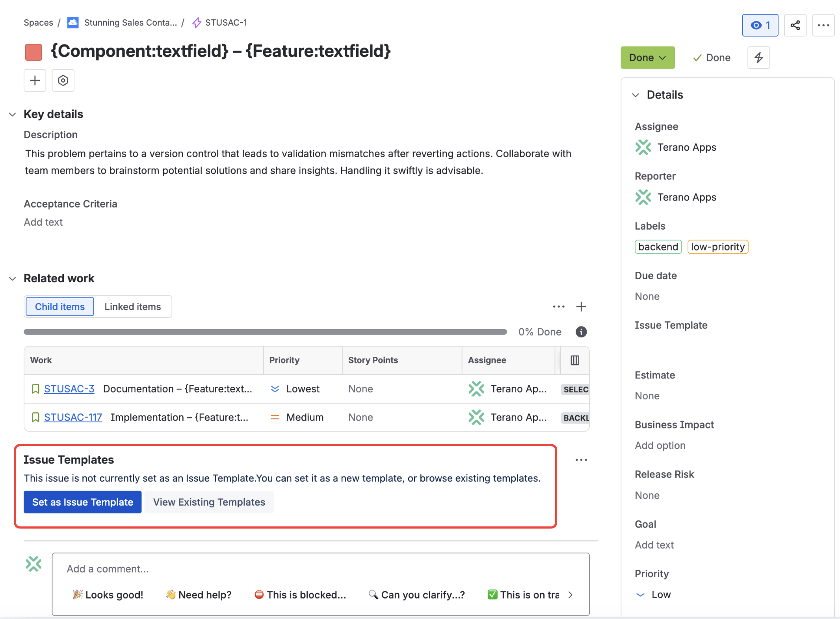
Task: Share this work item via the share icon
Action: 795,25
